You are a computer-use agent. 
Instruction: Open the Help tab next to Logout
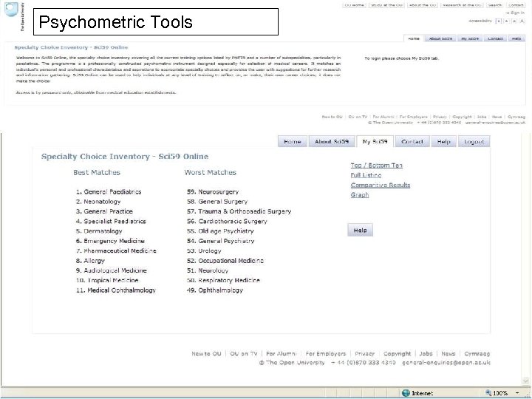(x=444, y=141)
